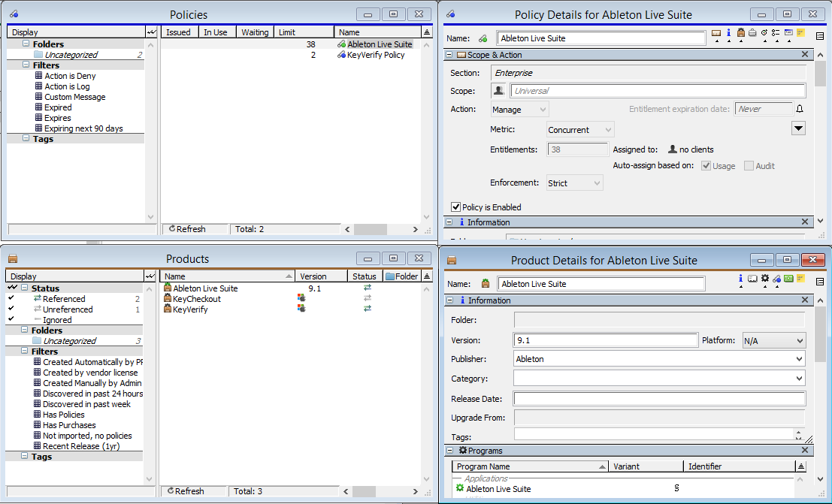Click the product box icon beside Name in Product Details

pos(485,284)
